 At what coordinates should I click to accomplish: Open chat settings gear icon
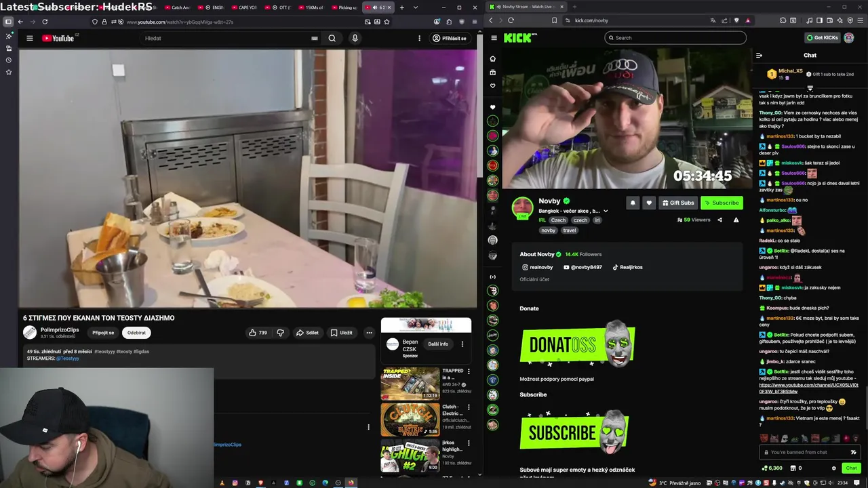[x=834, y=468]
